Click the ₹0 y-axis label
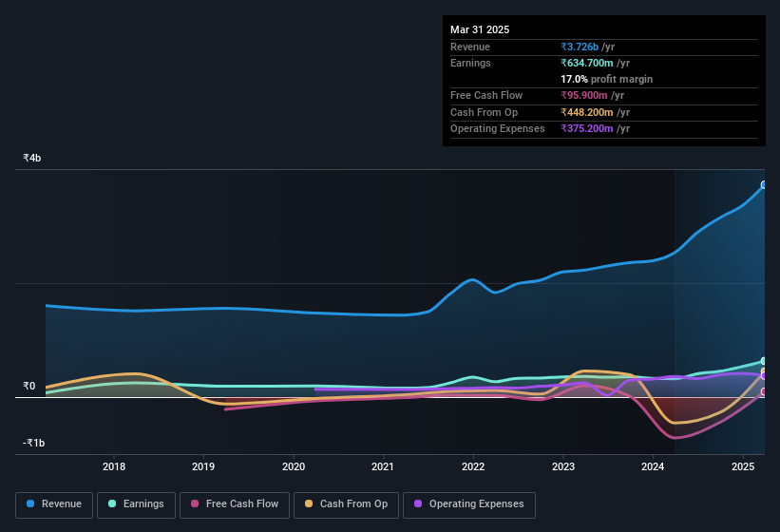 point(29,386)
